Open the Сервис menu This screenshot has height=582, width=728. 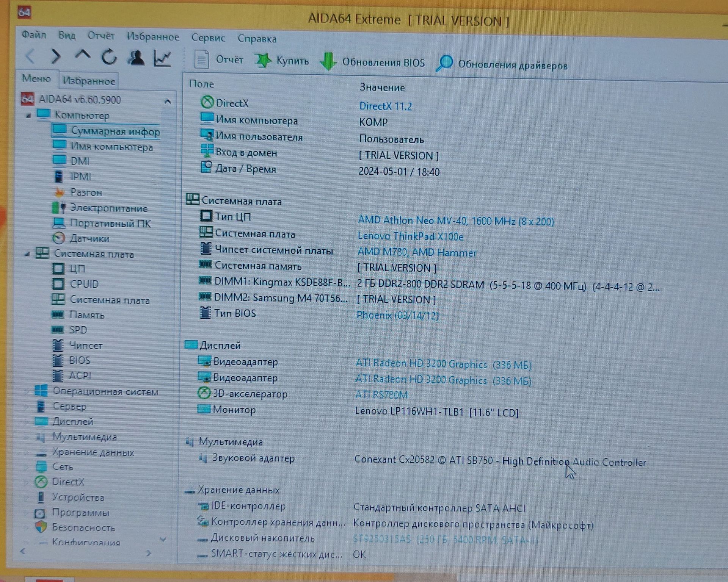click(208, 38)
